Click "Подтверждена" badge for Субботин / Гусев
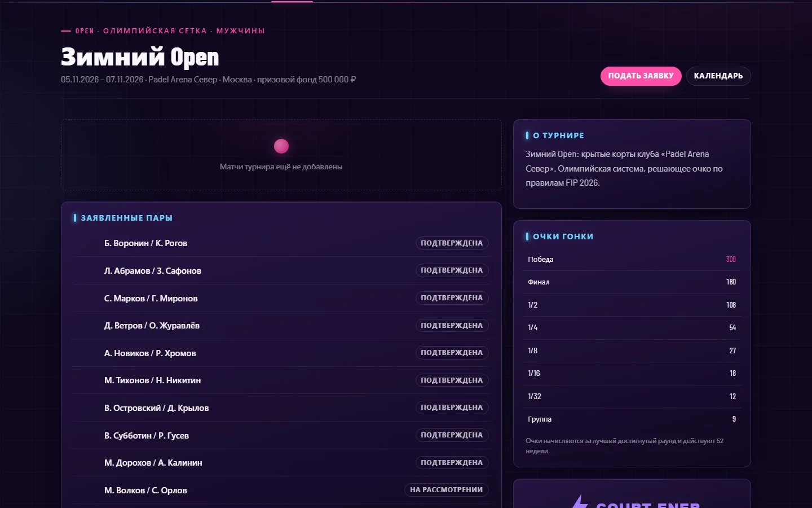Screen dimensions: 812x508 pyautogui.click(x=452, y=435)
